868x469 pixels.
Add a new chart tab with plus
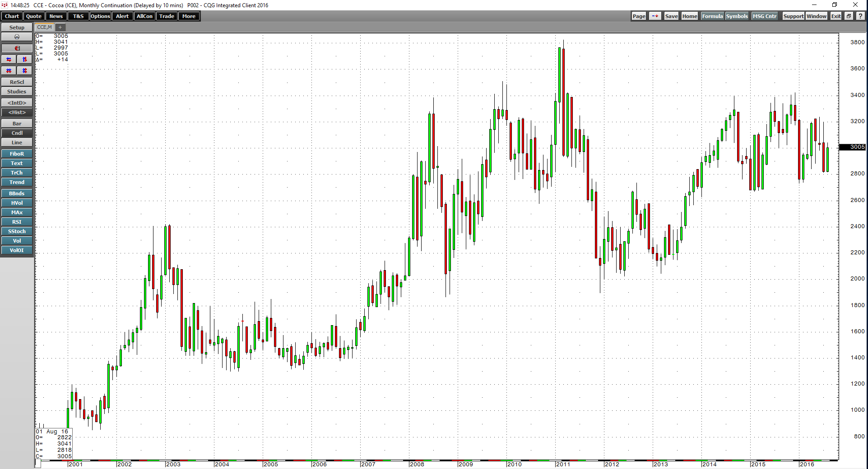[x=60, y=27]
